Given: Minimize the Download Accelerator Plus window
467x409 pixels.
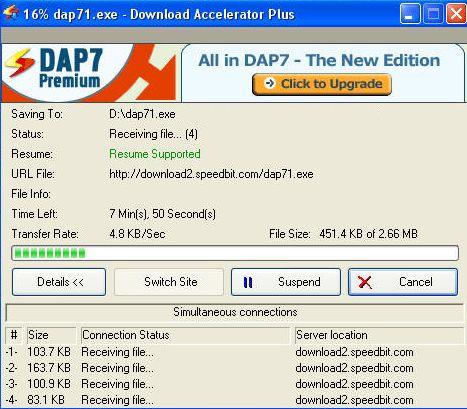Looking at the screenshot, I should 410,14.
